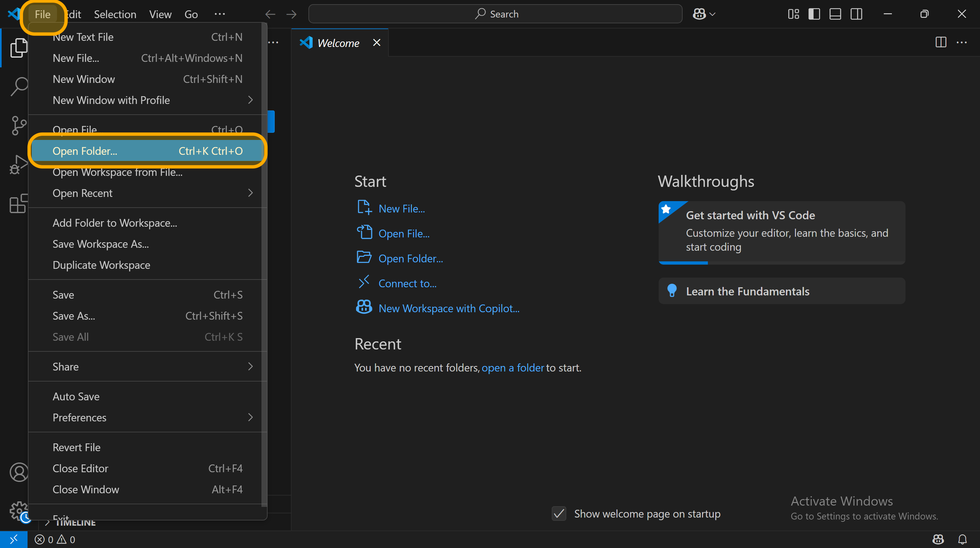Open Get started with VS Code walkthrough

tap(782, 232)
